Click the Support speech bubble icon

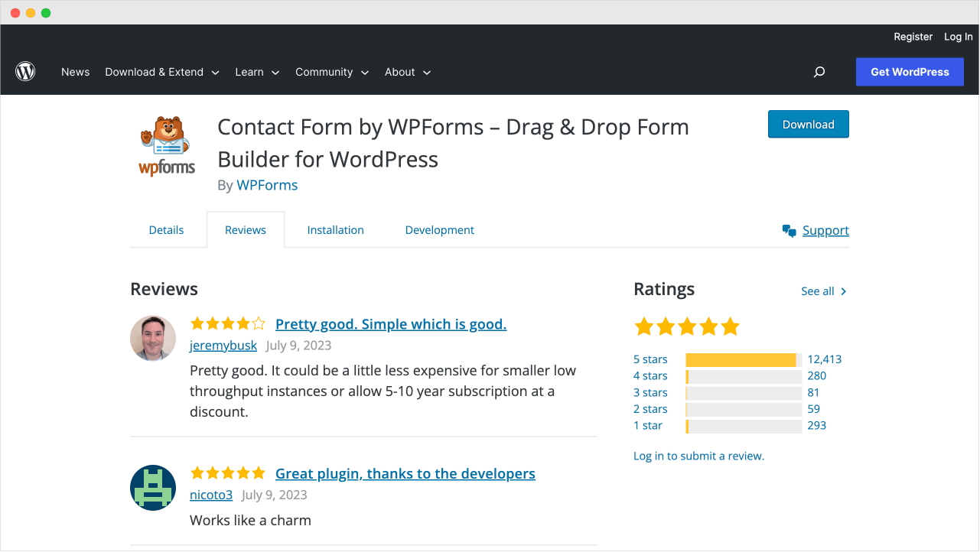pyautogui.click(x=790, y=230)
